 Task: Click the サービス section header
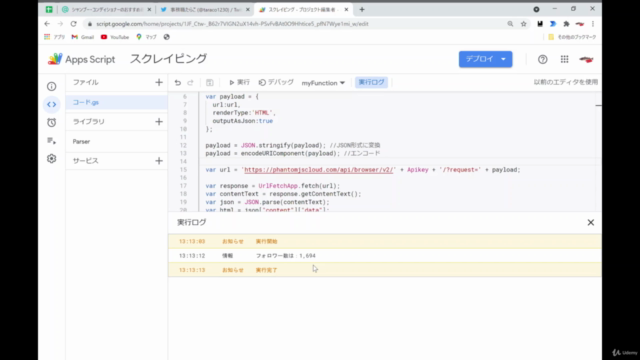[x=86, y=161]
